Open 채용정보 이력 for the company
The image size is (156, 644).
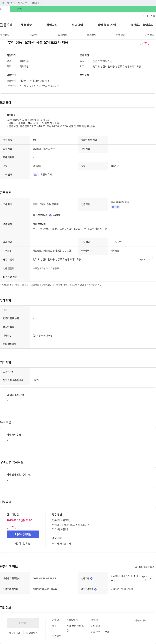click(139, 620)
